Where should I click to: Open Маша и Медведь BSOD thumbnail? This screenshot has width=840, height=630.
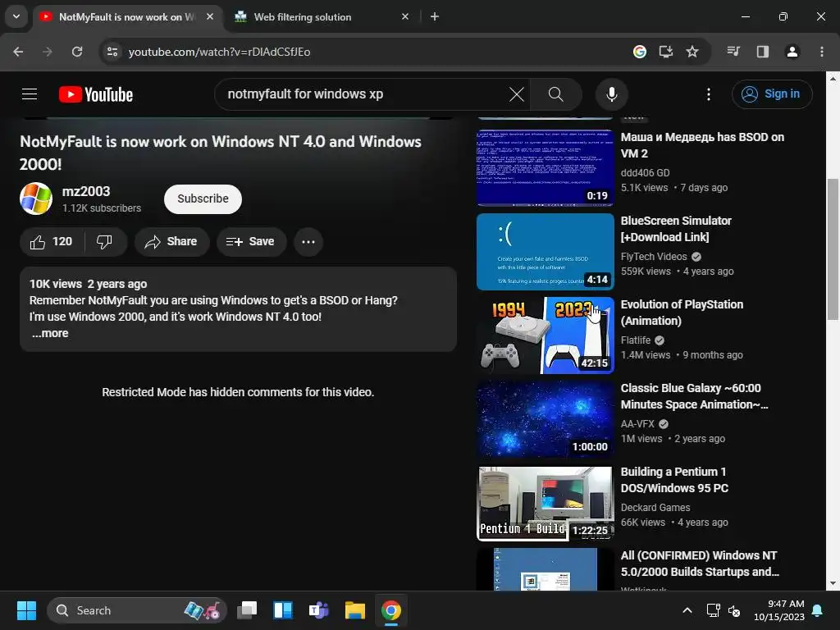click(x=545, y=167)
